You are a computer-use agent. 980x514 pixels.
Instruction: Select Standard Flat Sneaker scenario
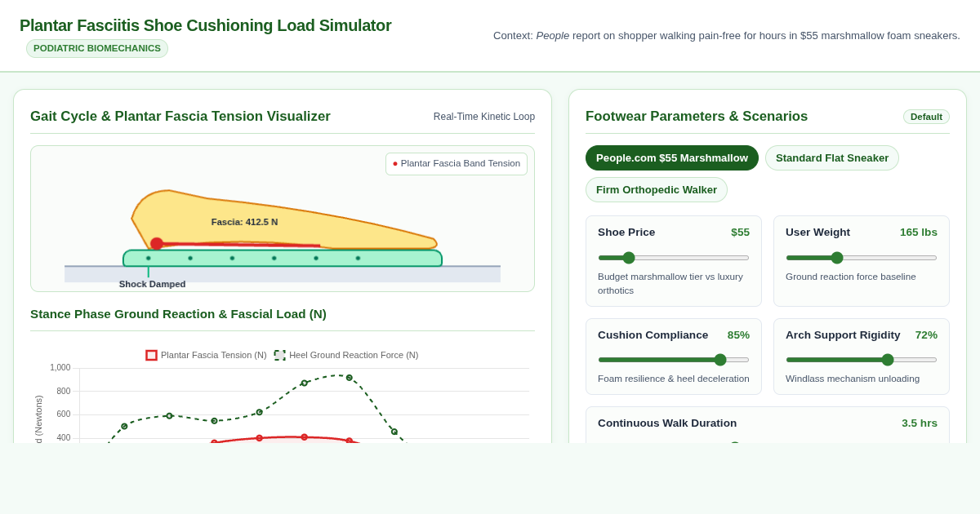(832, 157)
